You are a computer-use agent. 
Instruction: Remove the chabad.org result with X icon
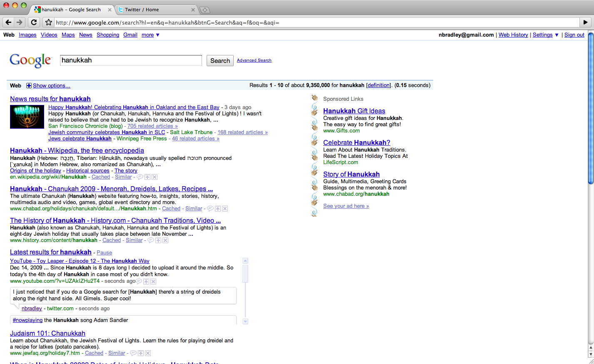pos(225,209)
